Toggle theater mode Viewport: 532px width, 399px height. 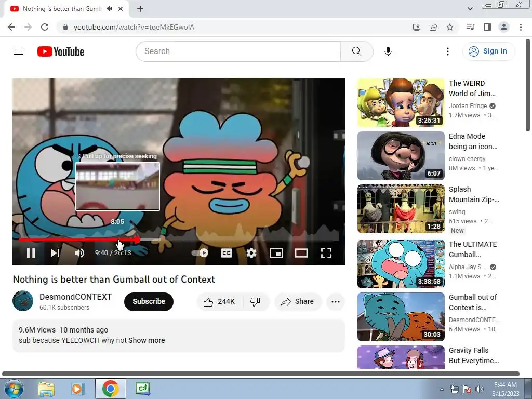301,253
